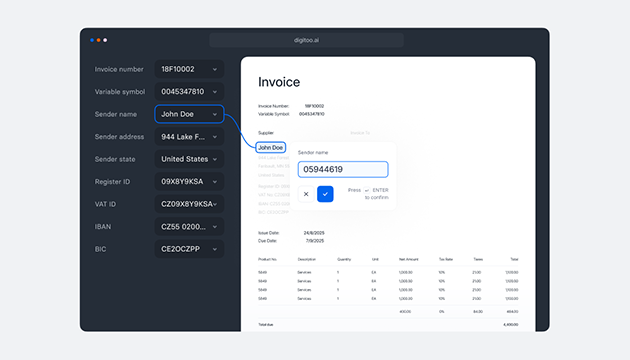Edit the Sender name input field 05944619
Image resolution: width=630 pixels, height=360 pixels.
(x=343, y=169)
